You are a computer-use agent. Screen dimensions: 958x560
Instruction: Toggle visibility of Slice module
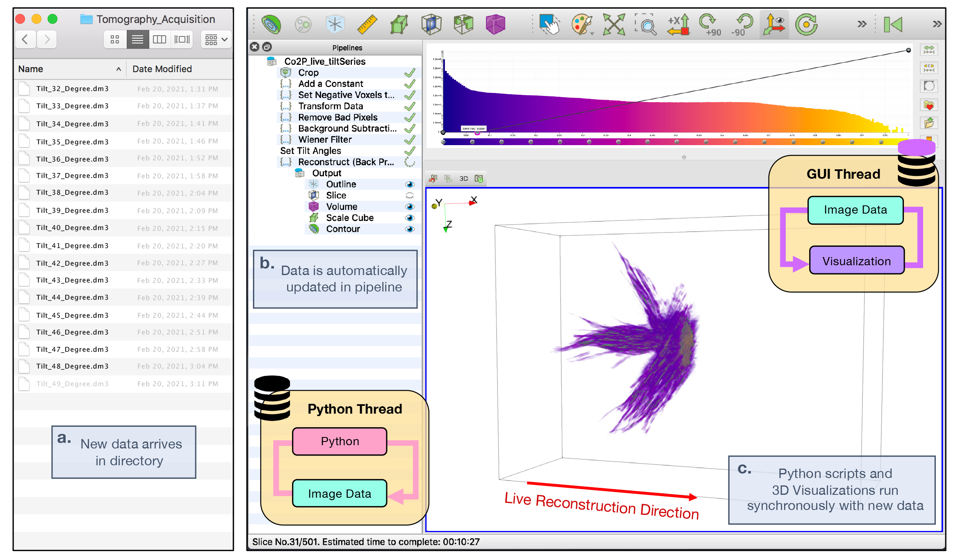tap(409, 196)
